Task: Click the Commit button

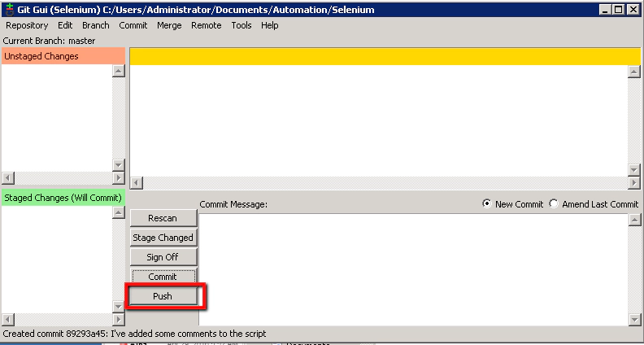Action: pos(163,276)
